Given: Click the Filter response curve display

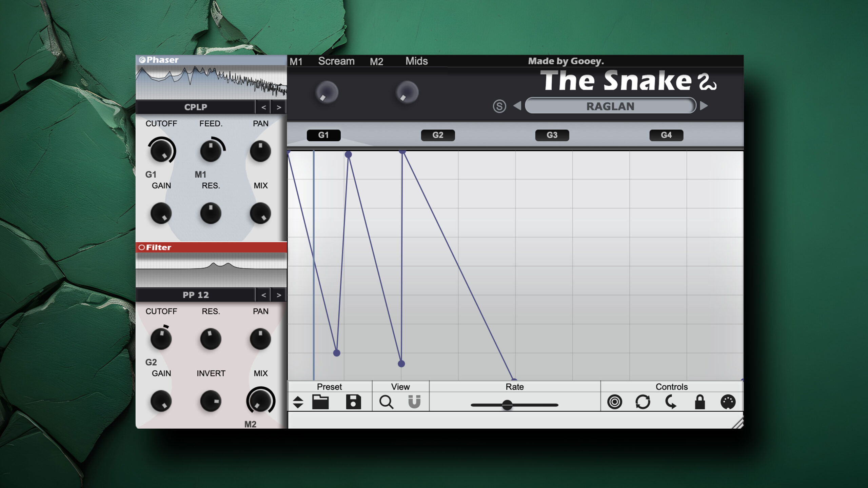Looking at the screenshot, I should pos(211,270).
